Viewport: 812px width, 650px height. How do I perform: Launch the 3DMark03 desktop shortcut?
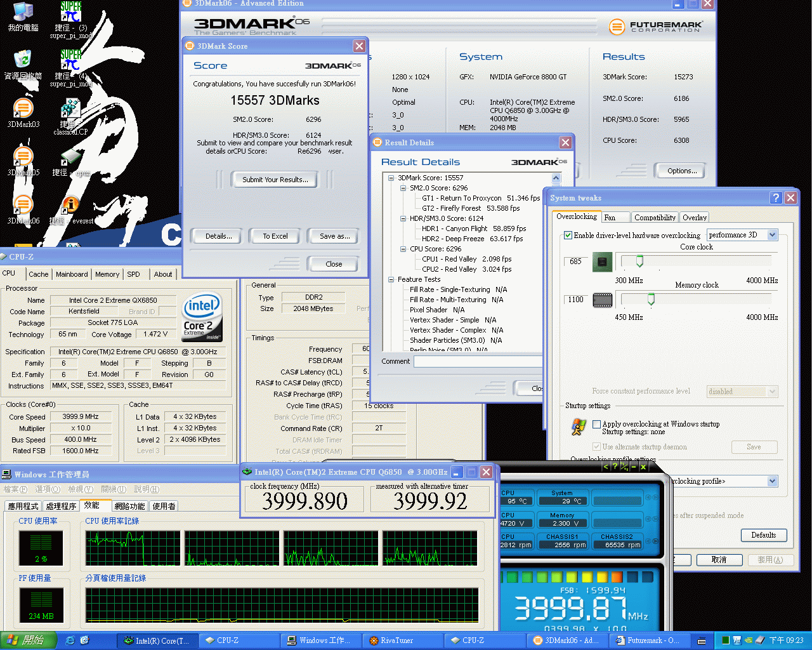(23, 114)
